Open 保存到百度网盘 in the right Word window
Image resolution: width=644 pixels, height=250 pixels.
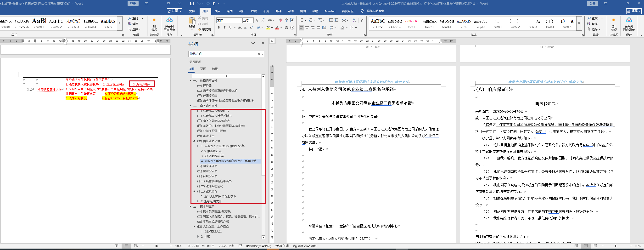coord(629,24)
